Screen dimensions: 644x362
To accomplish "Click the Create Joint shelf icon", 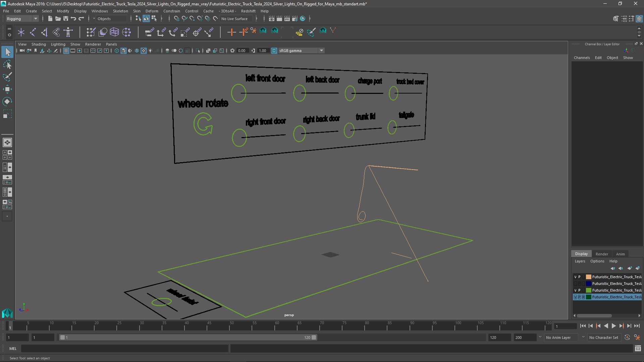I will point(33,32).
